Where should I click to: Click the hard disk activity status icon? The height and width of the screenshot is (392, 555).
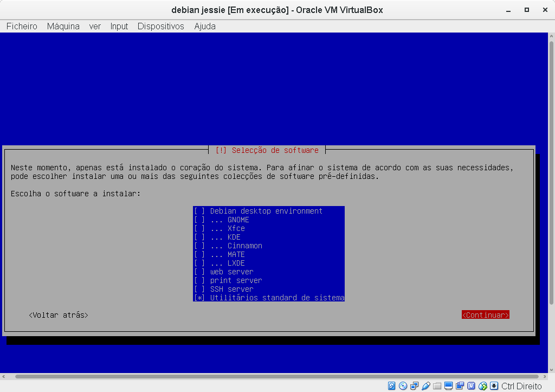pos(391,386)
